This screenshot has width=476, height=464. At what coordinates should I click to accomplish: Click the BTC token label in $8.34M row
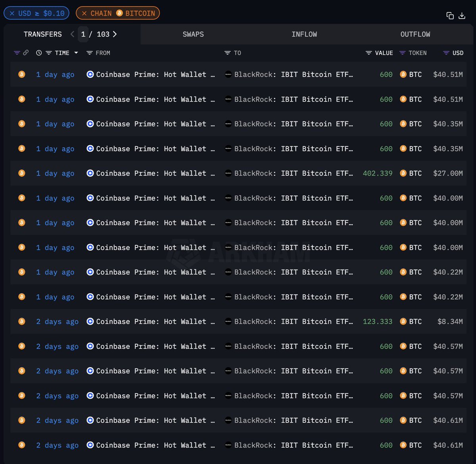point(415,322)
